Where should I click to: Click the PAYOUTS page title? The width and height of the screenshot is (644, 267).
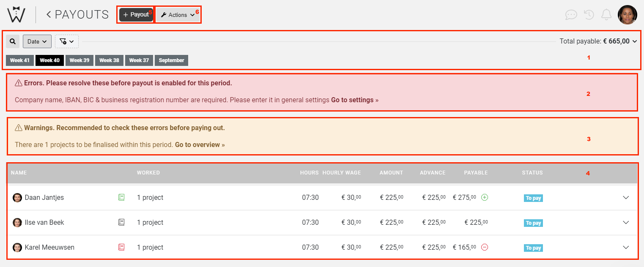coord(82,14)
